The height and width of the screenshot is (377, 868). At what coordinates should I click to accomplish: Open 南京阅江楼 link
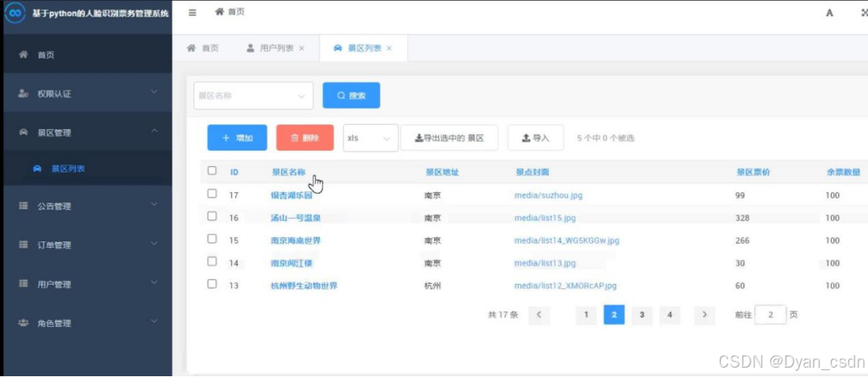tap(291, 263)
